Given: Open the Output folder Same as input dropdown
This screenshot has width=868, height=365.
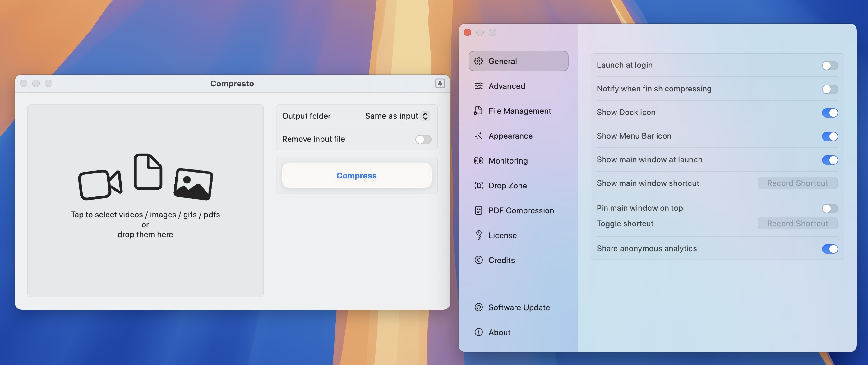Looking at the screenshot, I should point(397,116).
